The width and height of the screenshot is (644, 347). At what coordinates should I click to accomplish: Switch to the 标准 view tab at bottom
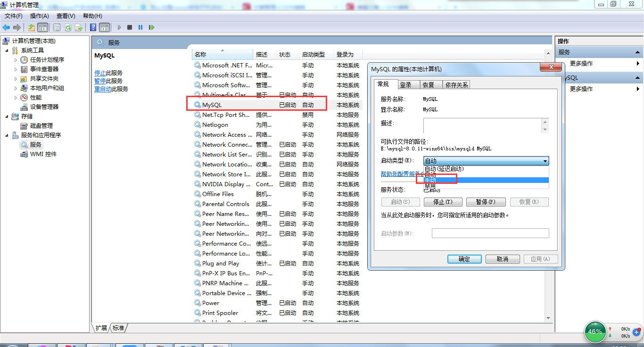click(118, 328)
